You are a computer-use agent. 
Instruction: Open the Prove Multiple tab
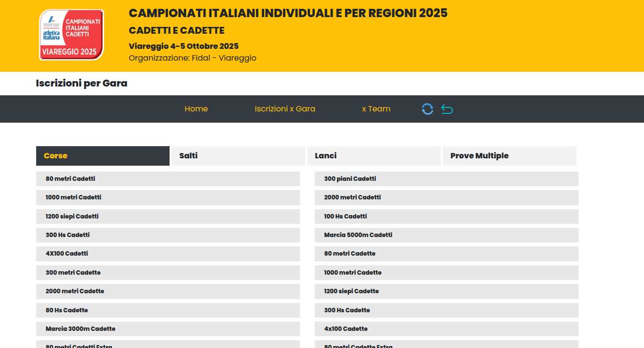click(x=509, y=156)
